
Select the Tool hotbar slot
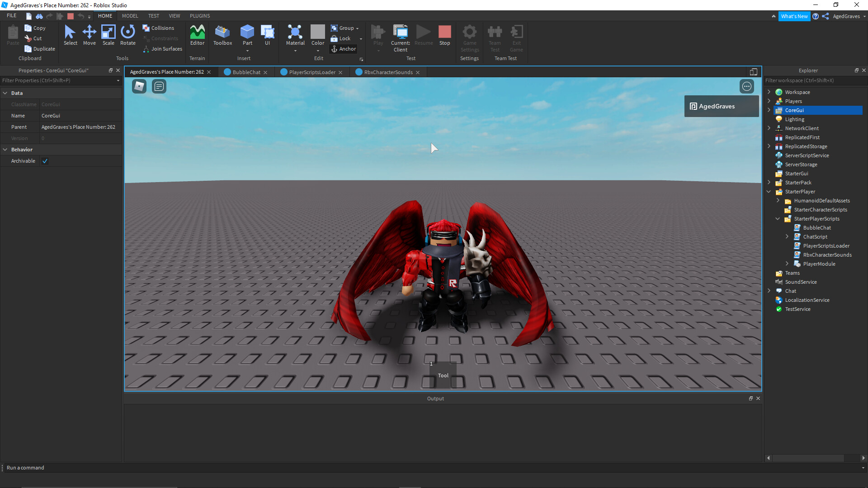click(443, 375)
